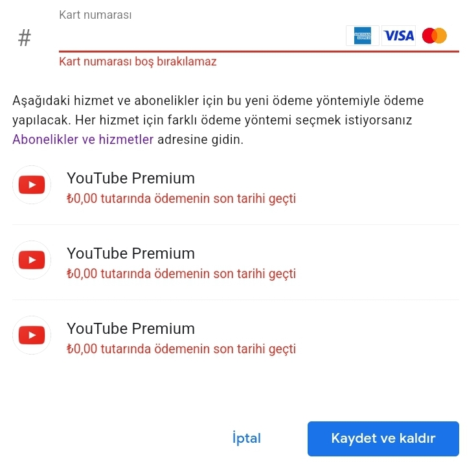Click the Mastercard logo
476x470 pixels.
pyautogui.click(x=435, y=36)
